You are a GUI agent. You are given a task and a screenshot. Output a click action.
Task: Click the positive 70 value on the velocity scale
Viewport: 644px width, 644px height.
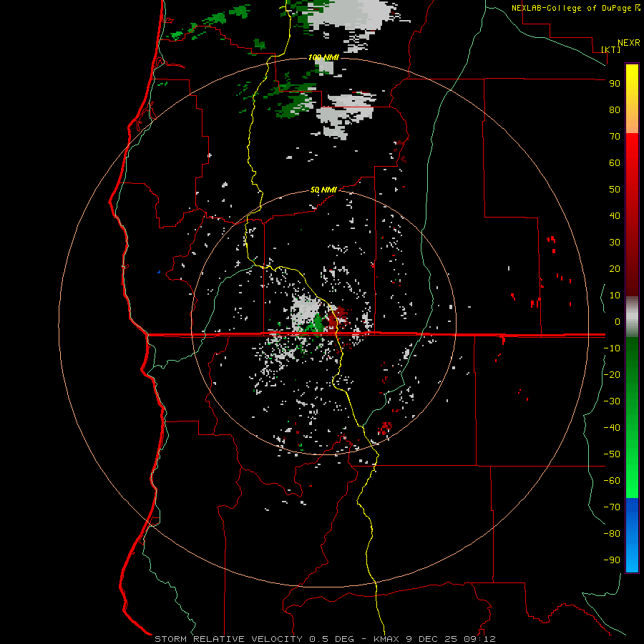tap(615, 137)
